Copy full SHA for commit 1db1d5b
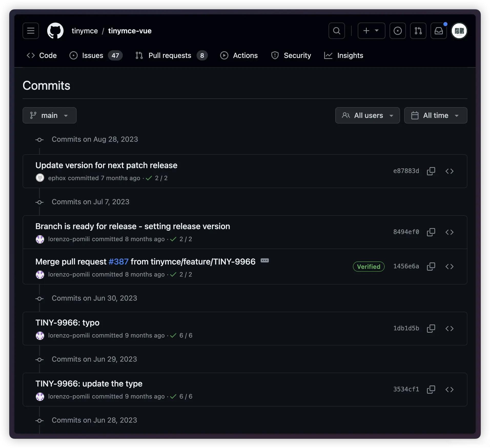 pyautogui.click(x=431, y=328)
